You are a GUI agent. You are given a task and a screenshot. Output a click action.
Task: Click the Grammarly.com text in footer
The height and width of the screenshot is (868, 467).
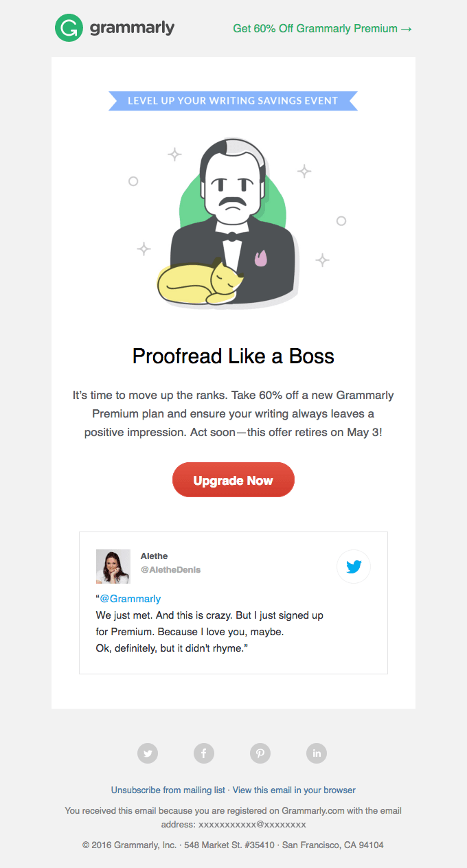312,811
